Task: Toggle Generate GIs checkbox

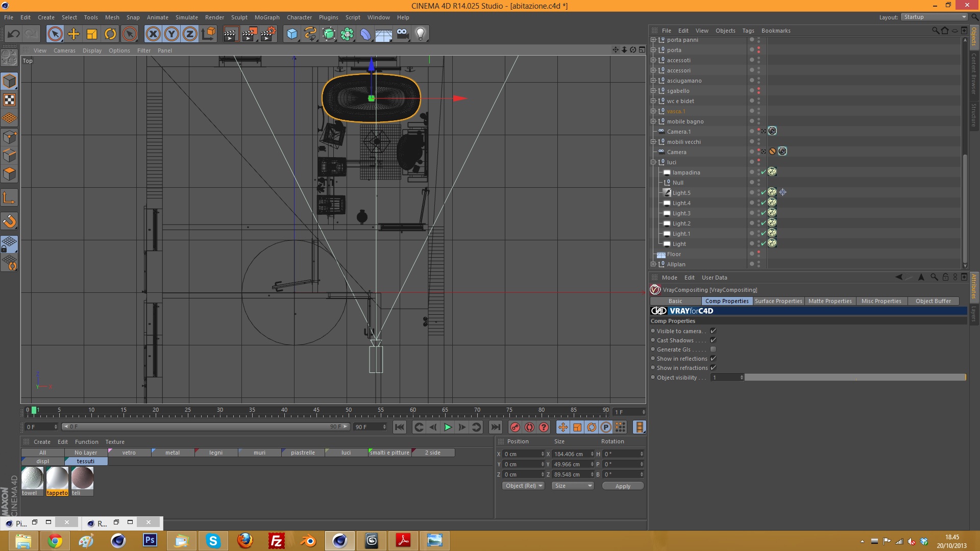Action: coord(713,349)
